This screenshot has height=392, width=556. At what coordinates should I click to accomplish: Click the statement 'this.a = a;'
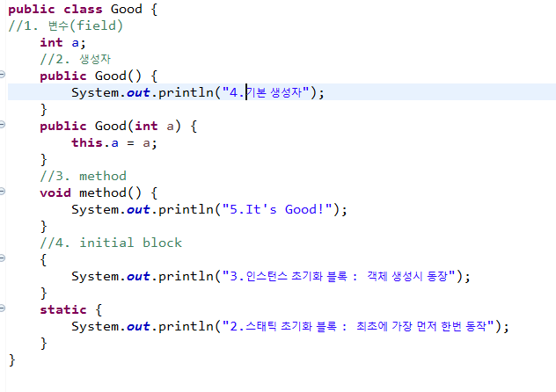(114, 143)
